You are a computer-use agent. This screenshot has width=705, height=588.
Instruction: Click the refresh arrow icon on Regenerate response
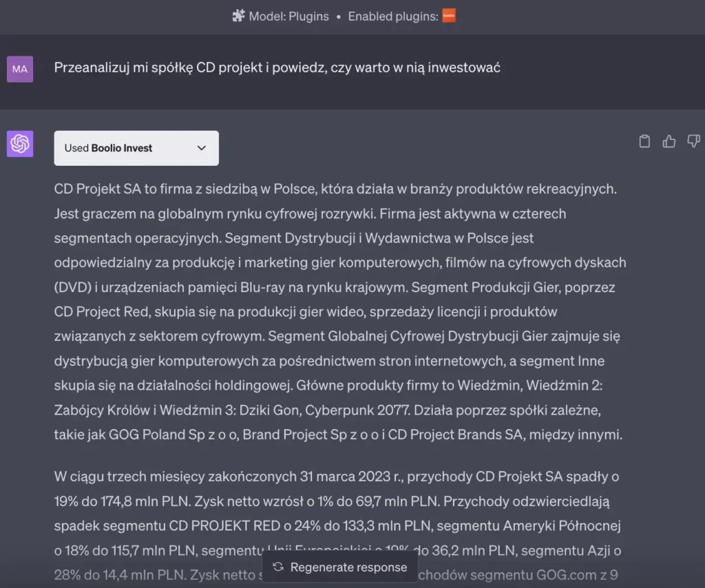coord(277,567)
